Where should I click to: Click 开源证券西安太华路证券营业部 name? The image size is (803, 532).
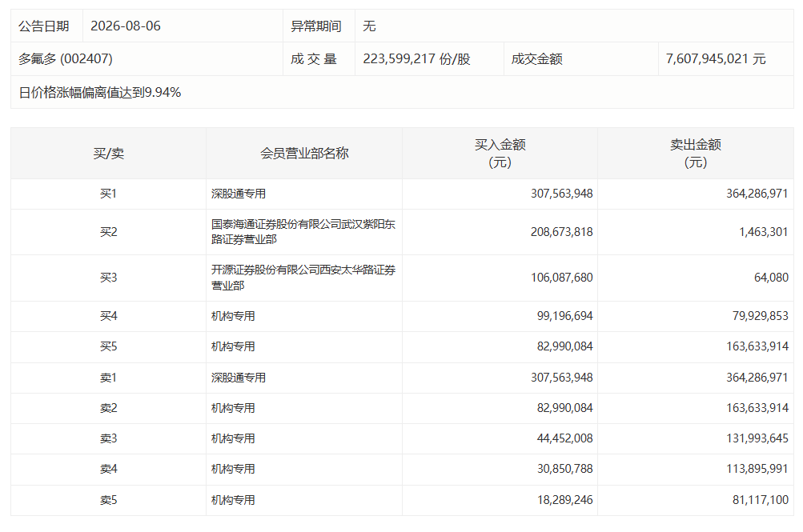[303, 278]
